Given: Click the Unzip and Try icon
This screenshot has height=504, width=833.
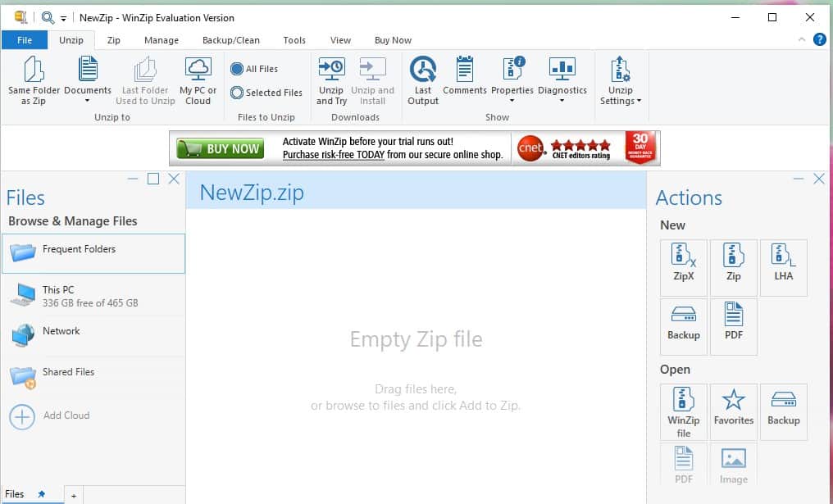Looking at the screenshot, I should 331,70.
